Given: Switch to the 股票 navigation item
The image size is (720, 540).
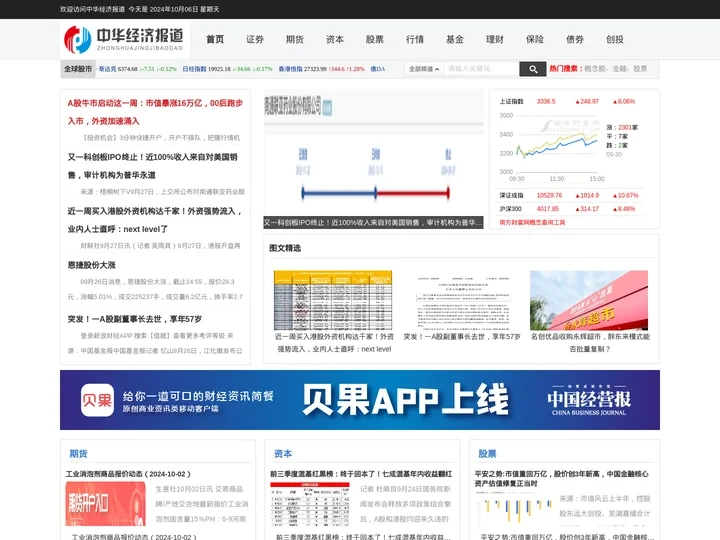Looking at the screenshot, I should tap(375, 39).
